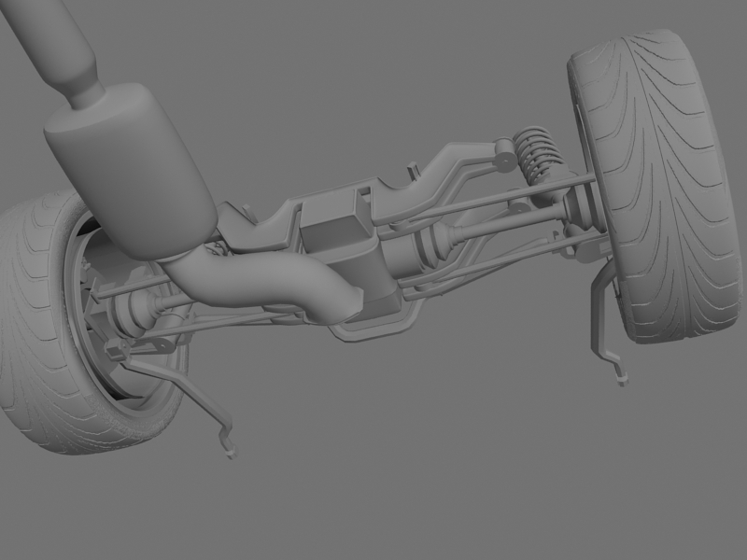Select the large exhaust muffler model

(x=131, y=171)
